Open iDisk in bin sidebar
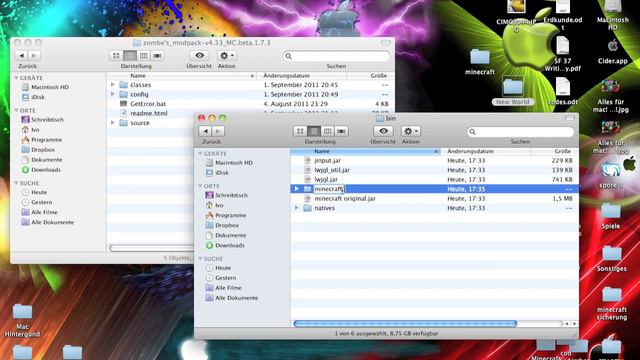 click(222, 173)
